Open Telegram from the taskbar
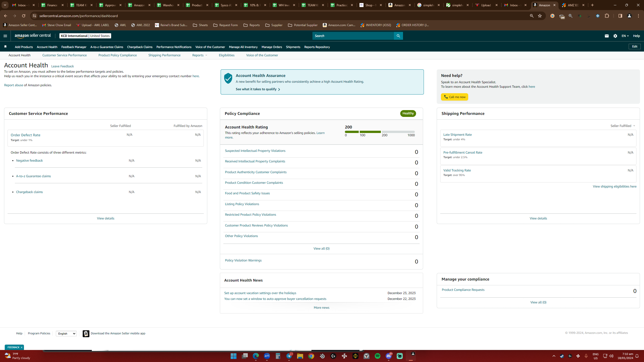644x362 pixels. click(289, 356)
